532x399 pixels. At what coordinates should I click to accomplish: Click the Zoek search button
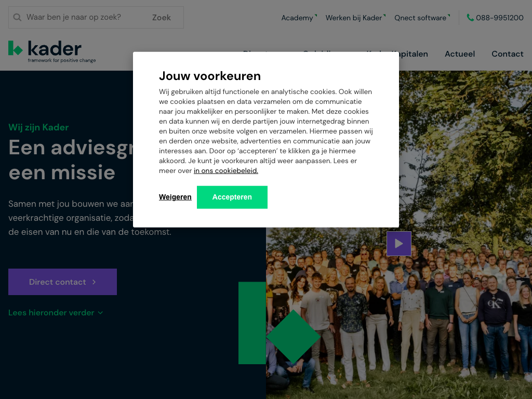(162, 17)
